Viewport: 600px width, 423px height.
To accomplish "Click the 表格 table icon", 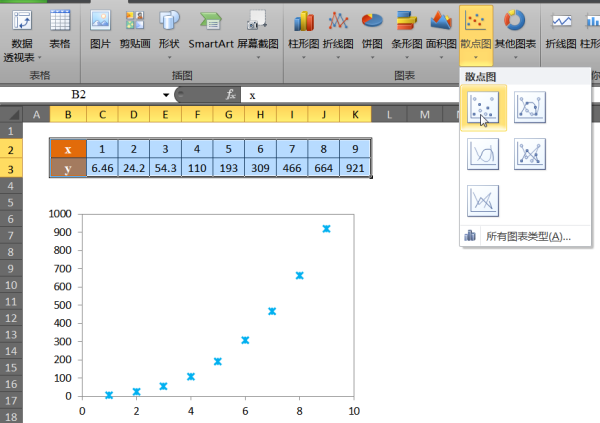I will [x=60, y=30].
